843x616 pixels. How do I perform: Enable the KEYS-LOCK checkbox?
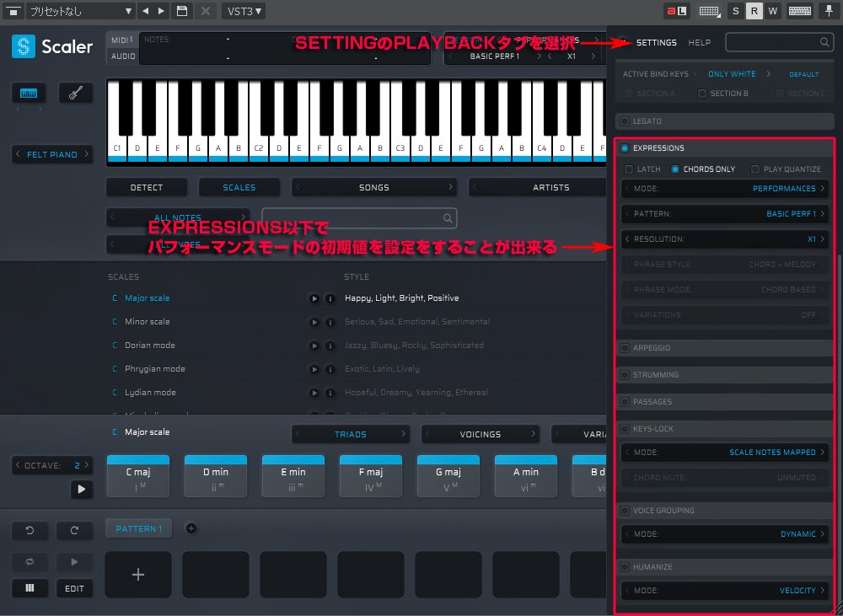point(624,429)
